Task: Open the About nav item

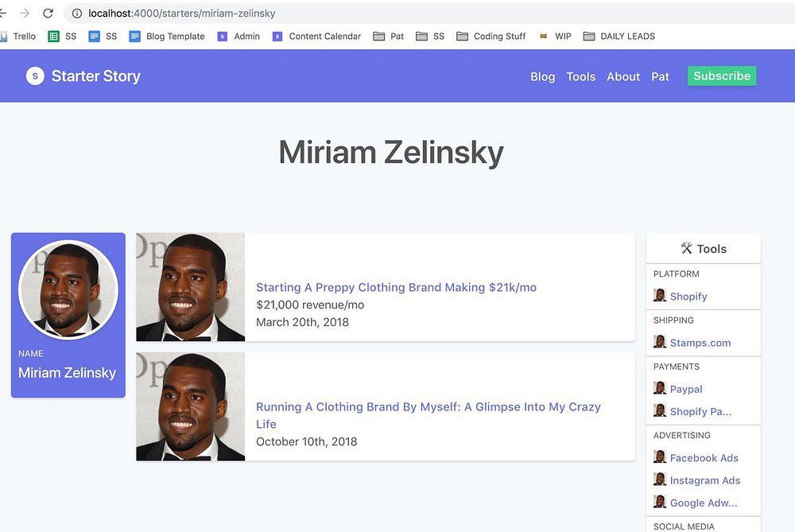Action: pos(623,76)
